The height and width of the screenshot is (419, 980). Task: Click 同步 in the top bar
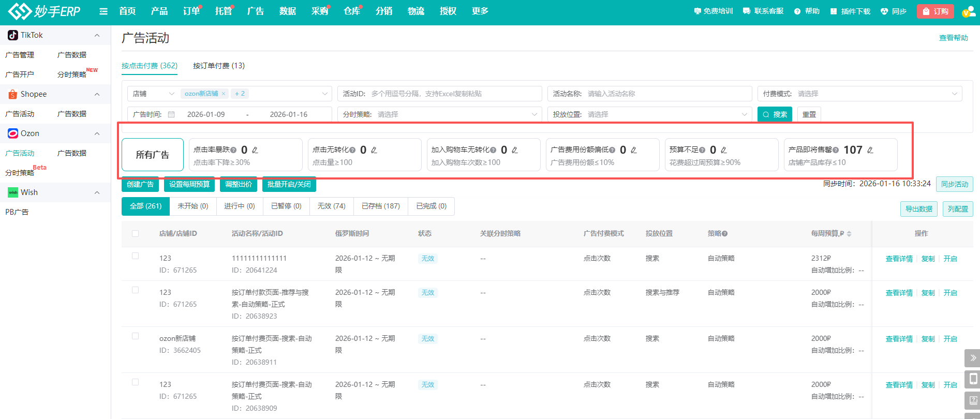[894, 11]
